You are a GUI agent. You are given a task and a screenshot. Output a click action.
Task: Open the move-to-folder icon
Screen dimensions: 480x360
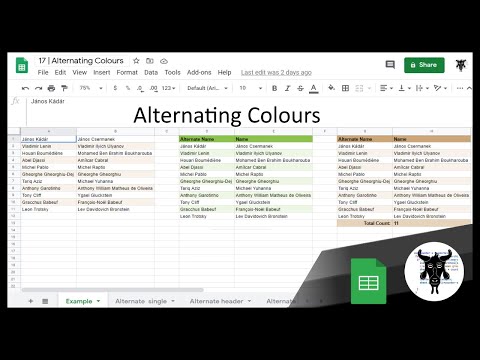pos(150,61)
